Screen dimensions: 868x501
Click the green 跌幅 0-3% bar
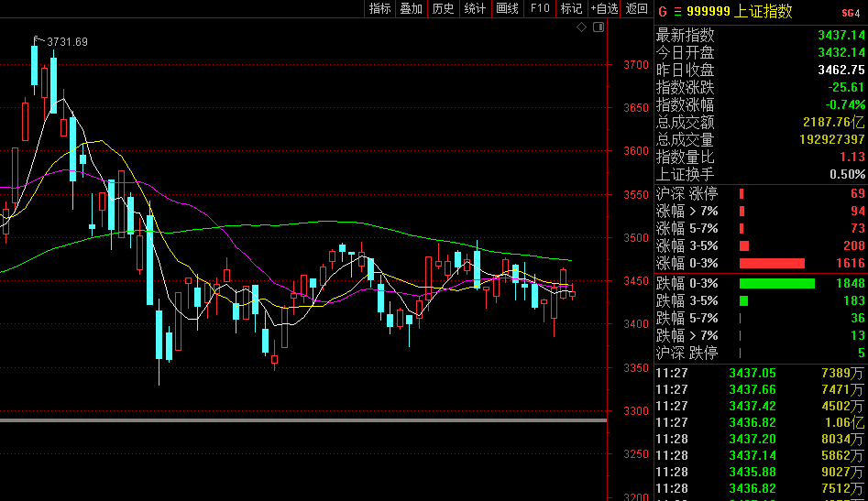pos(776,283)
